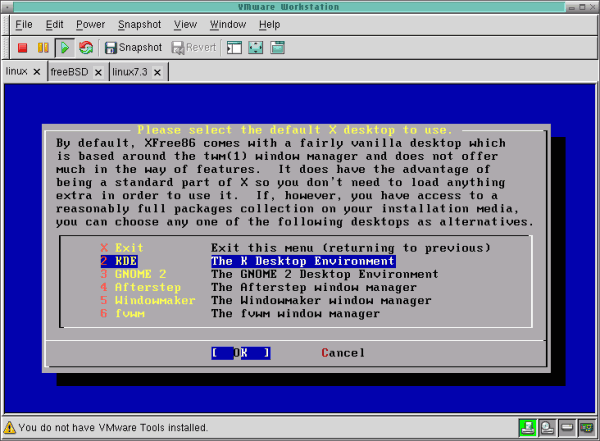Grab the toolbar drag handle
Screen dimensions: 600x441
point(5,48)
